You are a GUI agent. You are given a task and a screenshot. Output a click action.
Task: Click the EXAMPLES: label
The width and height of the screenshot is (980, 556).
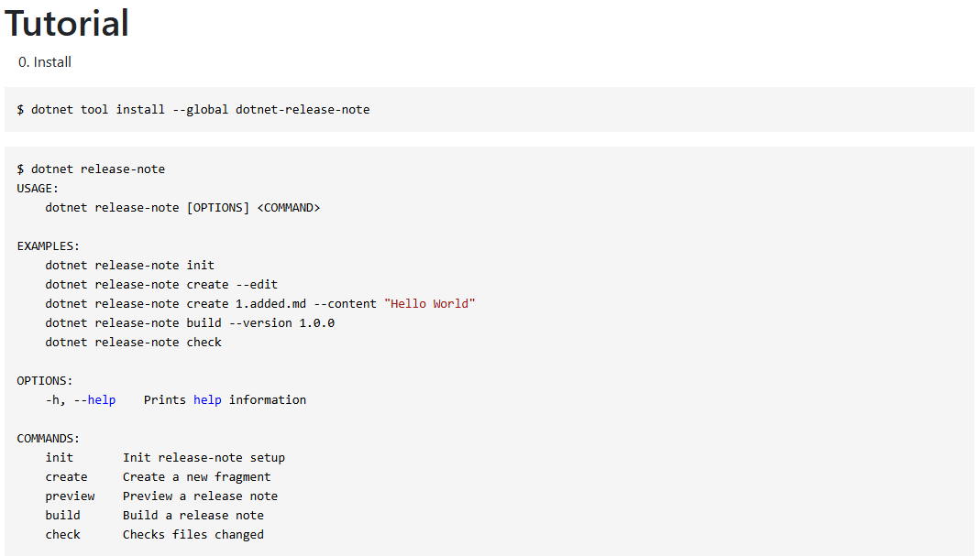[x=49, y=246]
